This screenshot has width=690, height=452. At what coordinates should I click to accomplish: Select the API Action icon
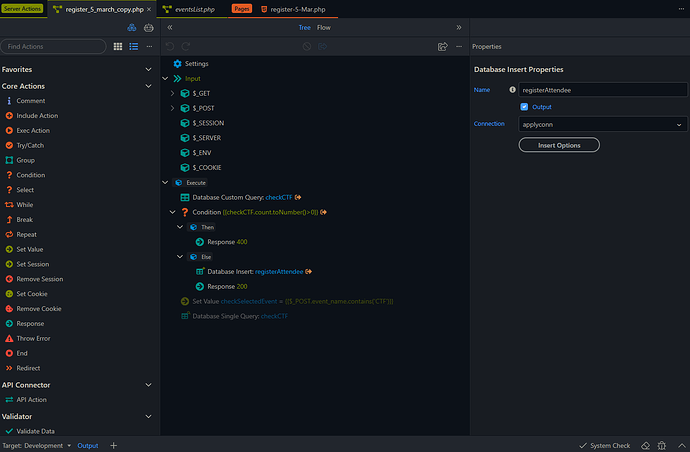[x=9, y=400]
